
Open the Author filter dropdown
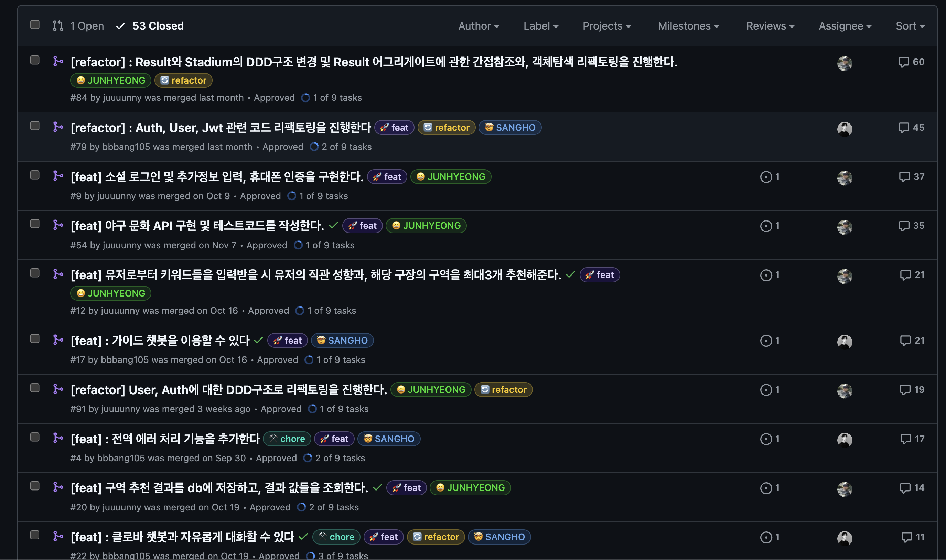point(478,26)
